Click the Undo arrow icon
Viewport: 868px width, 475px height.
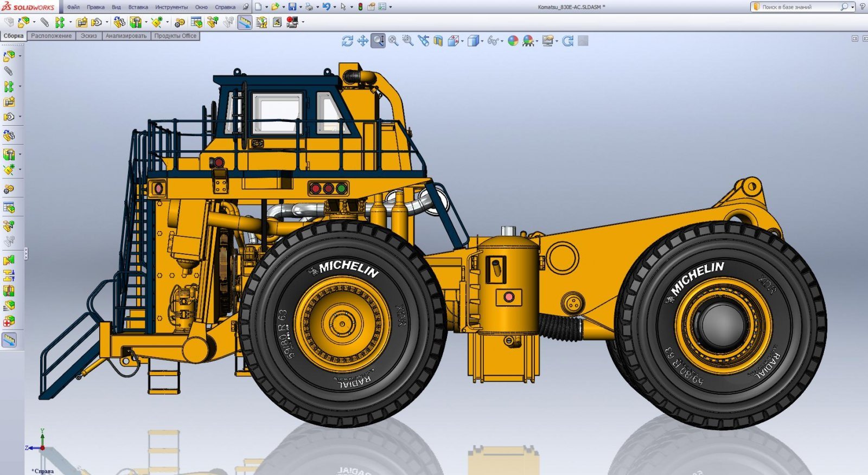pos(326,7)
